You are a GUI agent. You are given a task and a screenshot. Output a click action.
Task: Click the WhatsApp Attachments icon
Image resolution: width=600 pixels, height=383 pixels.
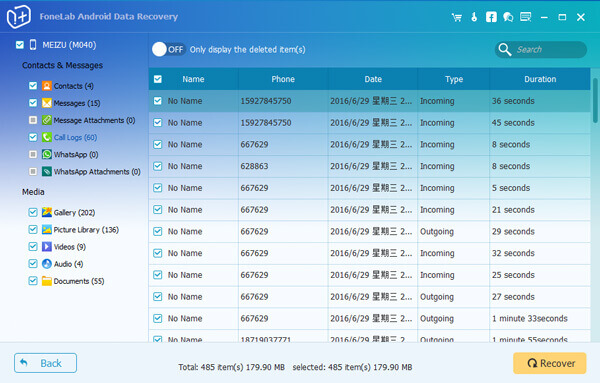point(47,171)
